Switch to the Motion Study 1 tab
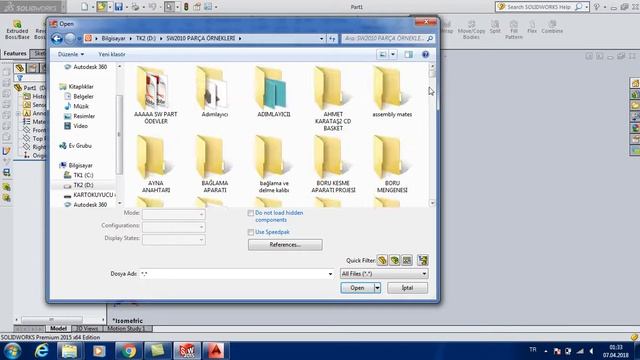The height and width of the screenshot is (360, 640). coord(126,328)
